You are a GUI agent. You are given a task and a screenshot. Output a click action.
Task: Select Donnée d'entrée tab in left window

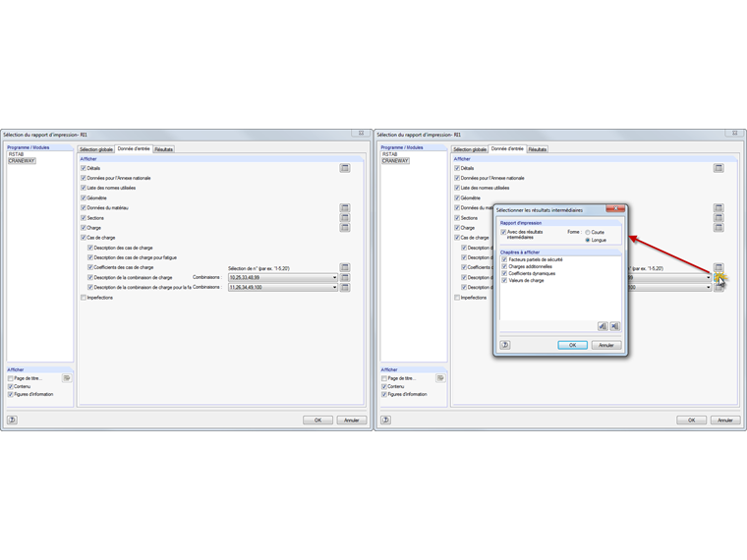(134, 149)
